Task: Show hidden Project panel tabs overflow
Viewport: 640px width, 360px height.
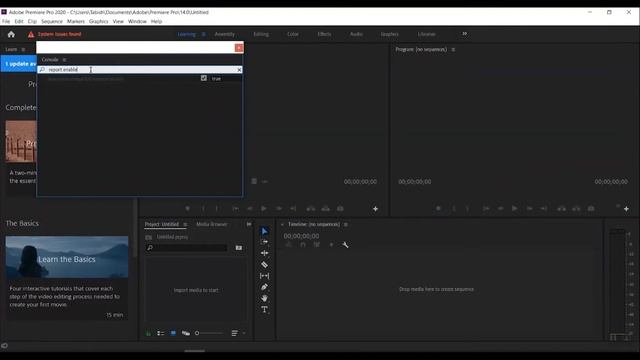Action: pyautogui.click(x=249, y=224)
